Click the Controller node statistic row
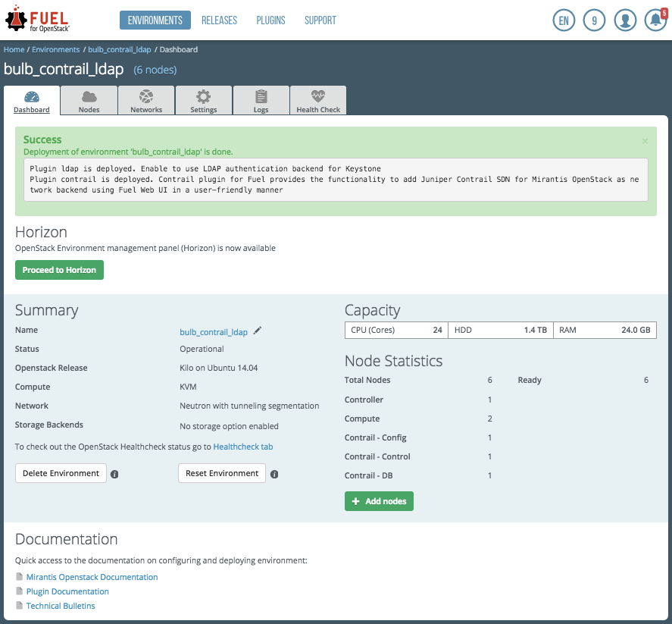The width and height of the screenshot is (672, 624). click(418, 400)
